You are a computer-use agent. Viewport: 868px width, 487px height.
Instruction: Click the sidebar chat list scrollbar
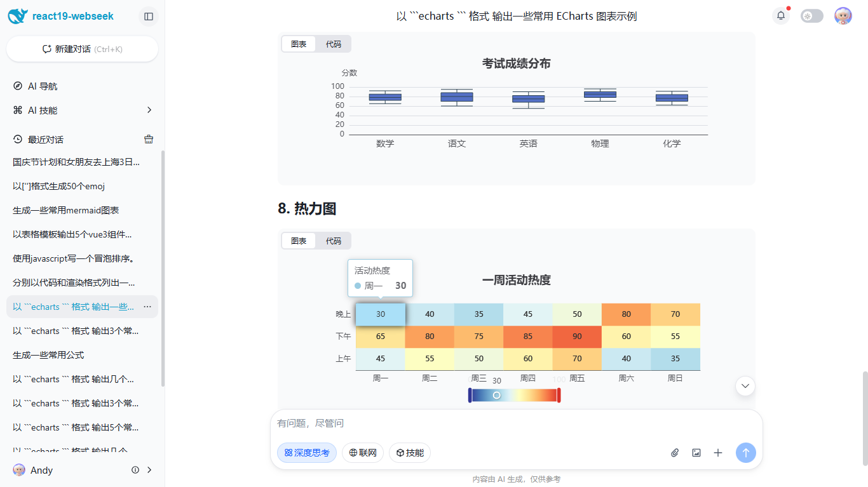[163, 268]
